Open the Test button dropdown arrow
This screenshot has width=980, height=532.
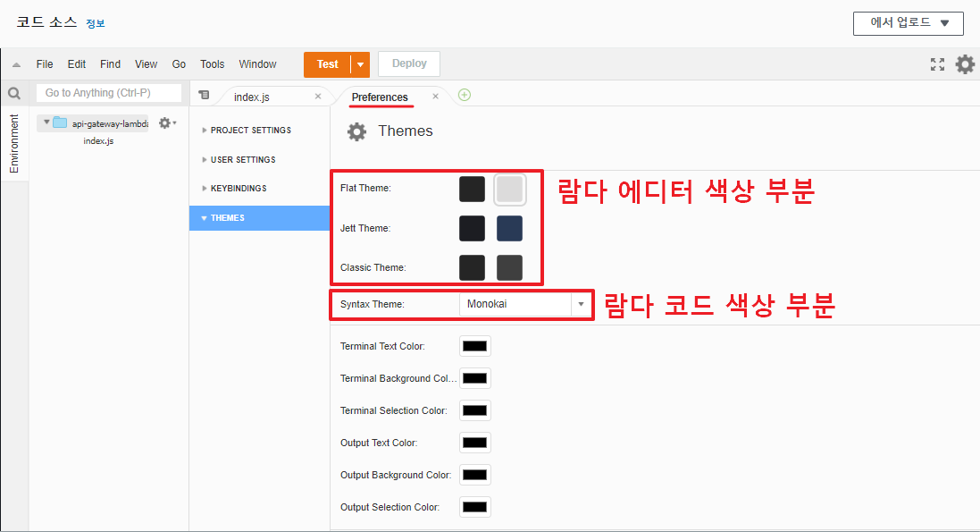coord(360,64)
